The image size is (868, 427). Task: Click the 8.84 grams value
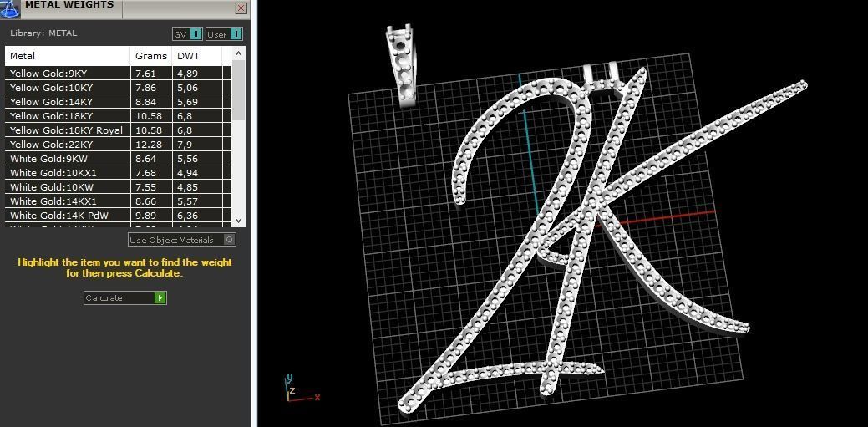[145, 102]
